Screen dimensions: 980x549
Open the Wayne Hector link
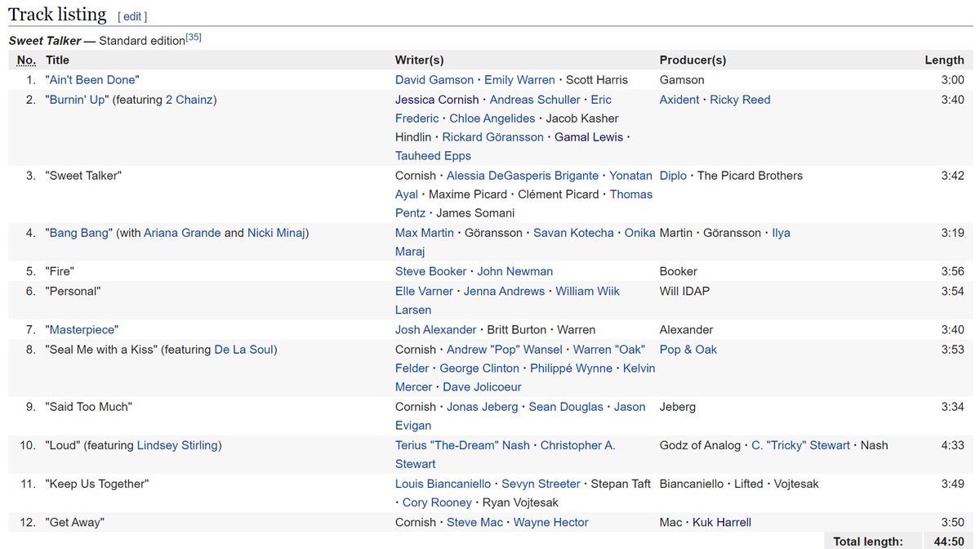click(551, 522)
